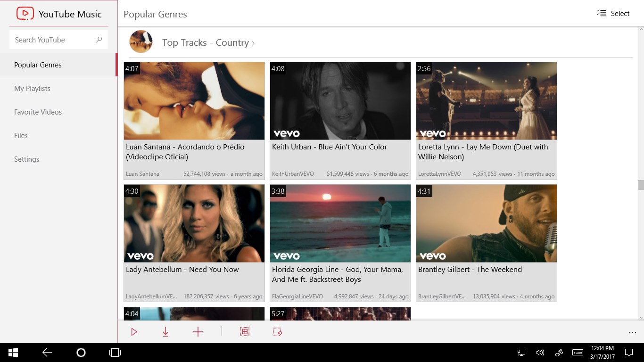This screenshot has height=362, width=644.
Task: Open Florida Georgia Line video thumbnail
Action: tap(340, 223)
